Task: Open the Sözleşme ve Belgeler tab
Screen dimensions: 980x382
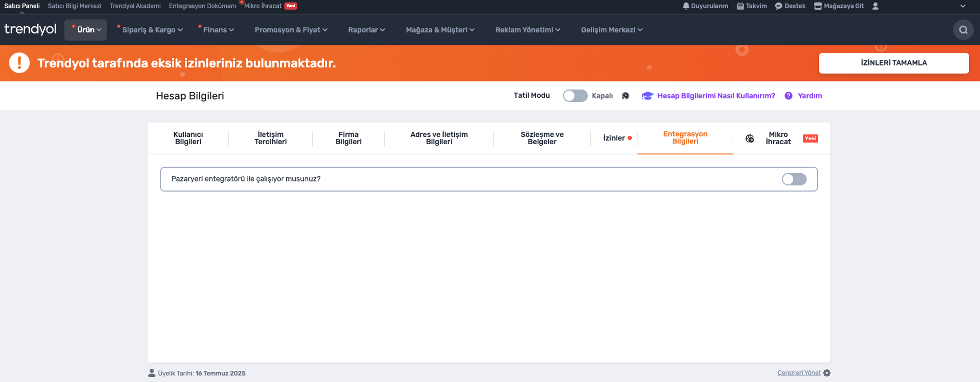Action: click(x=542, y=138)
